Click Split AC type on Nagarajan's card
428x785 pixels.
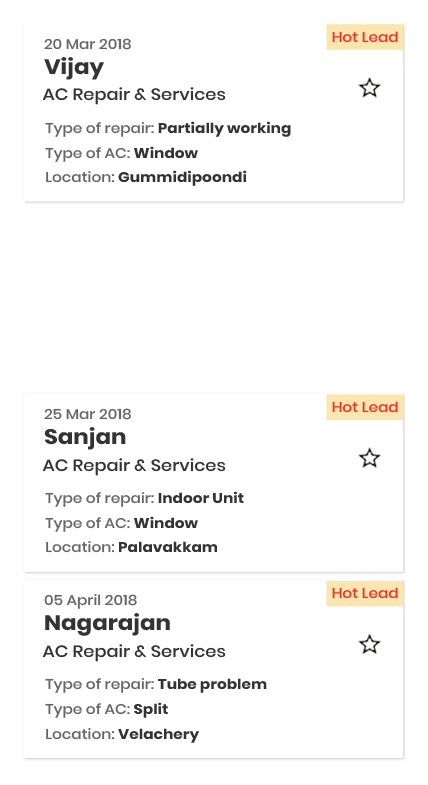point(151,709)
